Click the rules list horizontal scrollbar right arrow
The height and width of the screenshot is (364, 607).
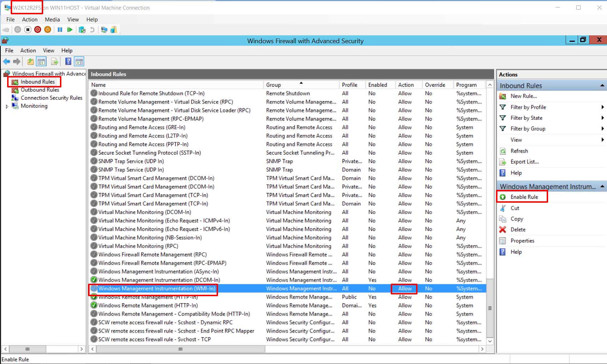click(x=482, y=349)
